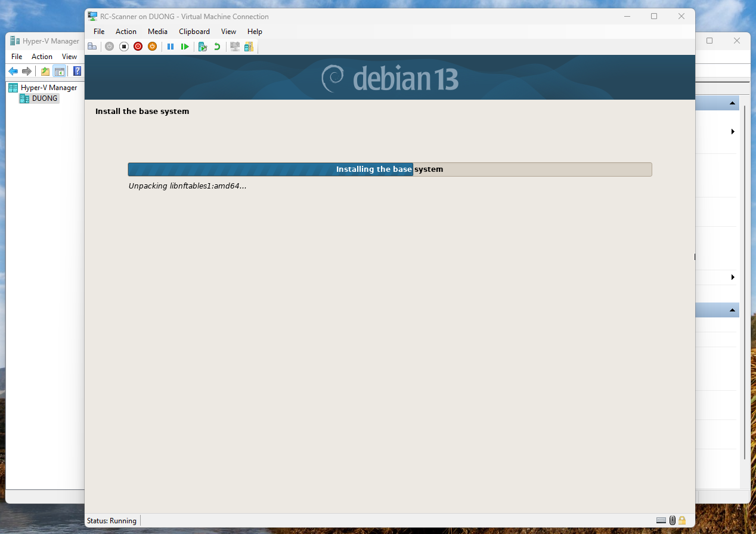Open the File menu in Virtual Machine Connection

(x=99, y=32)
